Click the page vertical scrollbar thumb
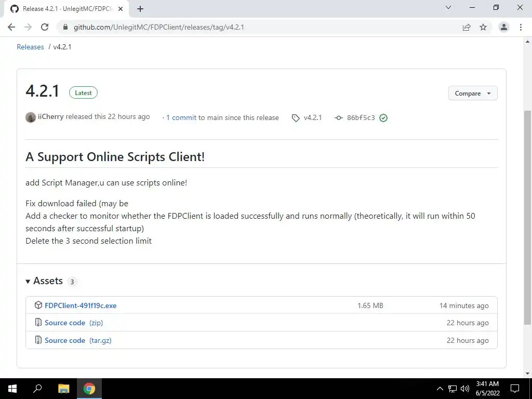The height and width of the screenshot is (399, 532). (x=527, y=217)
